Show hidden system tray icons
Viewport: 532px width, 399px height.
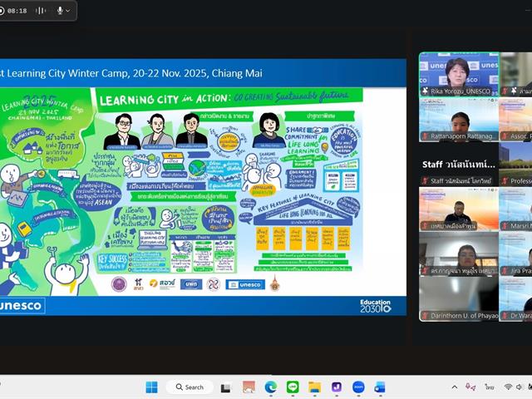tap(454, 387)
